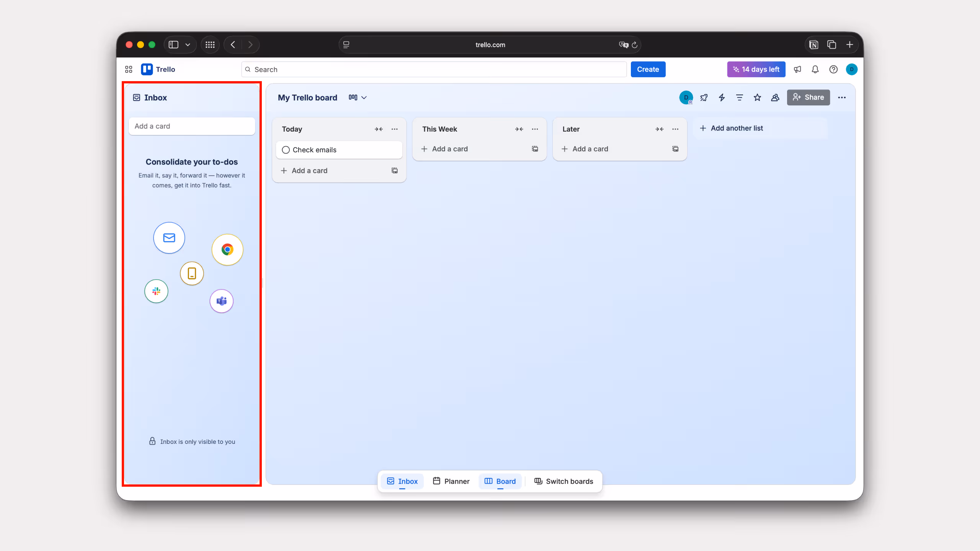Open the Trello apps grid switcher

128,69
